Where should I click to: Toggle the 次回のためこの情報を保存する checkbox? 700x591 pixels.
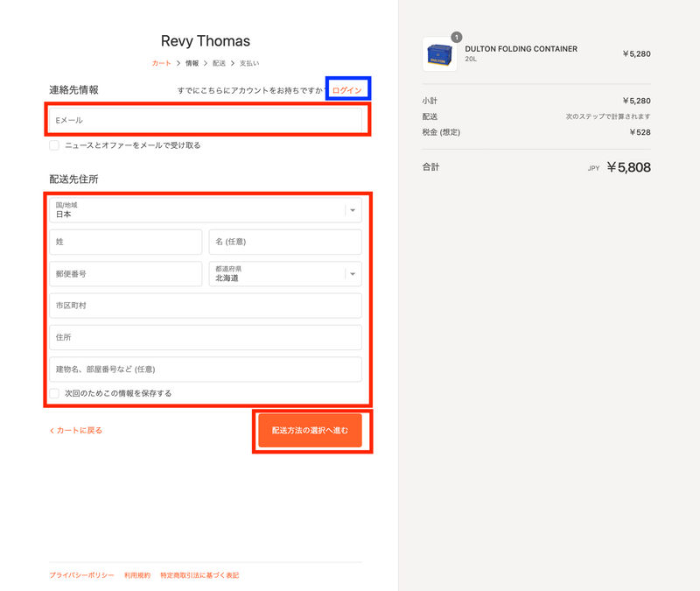click(x=54, y=393)
